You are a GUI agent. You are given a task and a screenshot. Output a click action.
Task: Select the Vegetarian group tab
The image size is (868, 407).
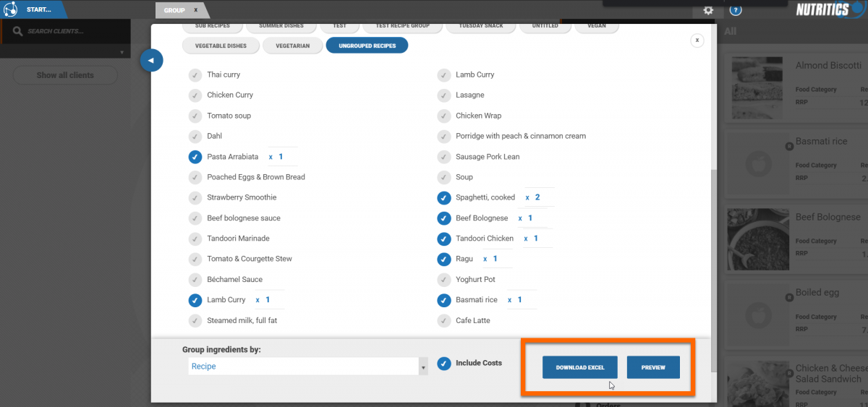click(292, 46)
